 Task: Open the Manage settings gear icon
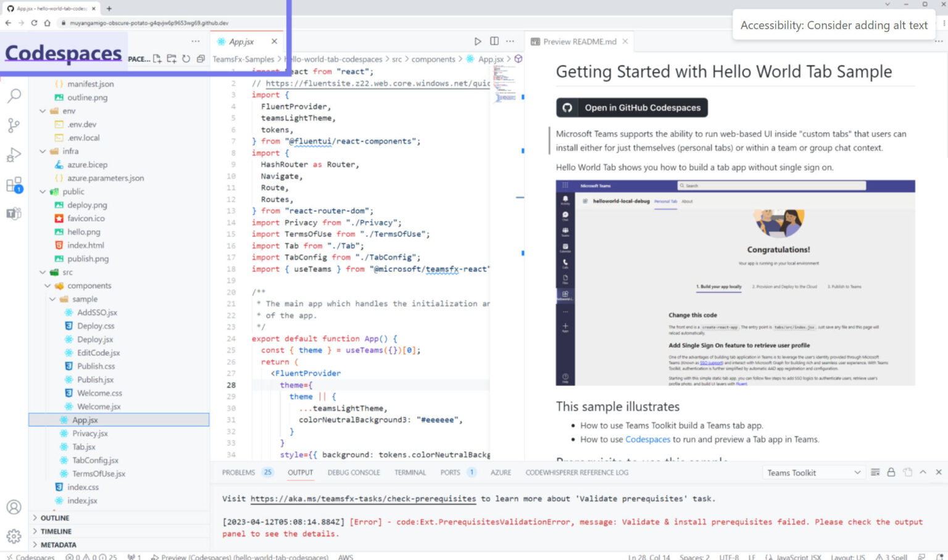pos(14,536)
